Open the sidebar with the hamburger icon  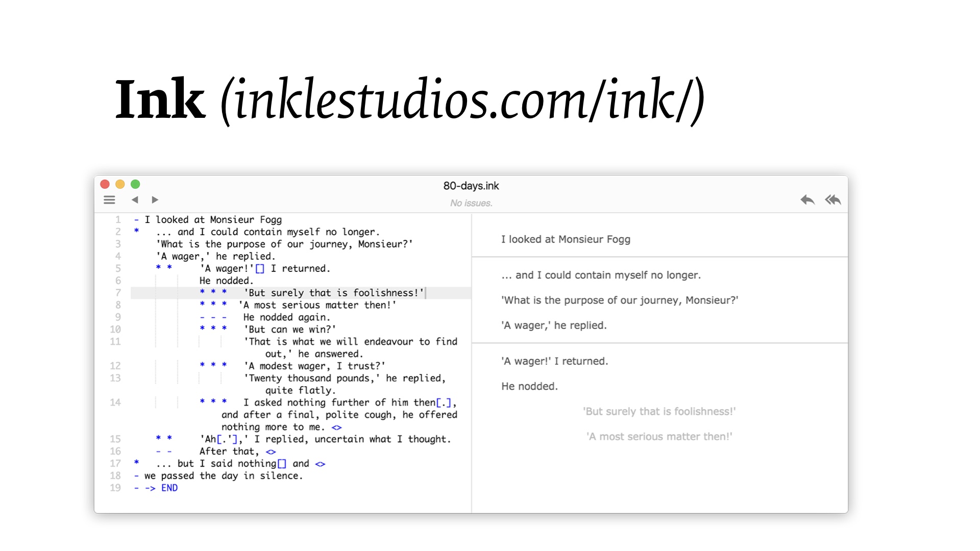pyautogui.click(x=109, y=200)
